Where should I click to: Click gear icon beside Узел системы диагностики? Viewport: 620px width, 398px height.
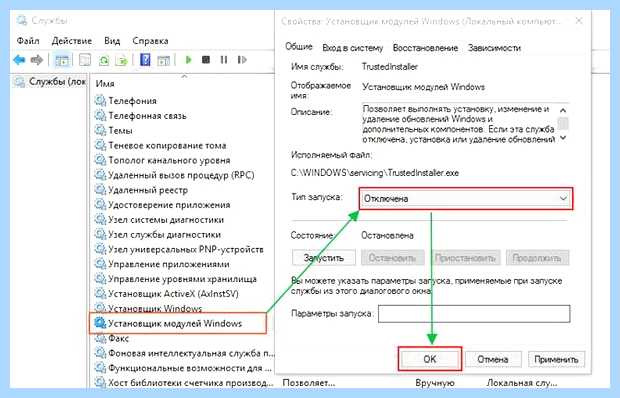(100, 219)
